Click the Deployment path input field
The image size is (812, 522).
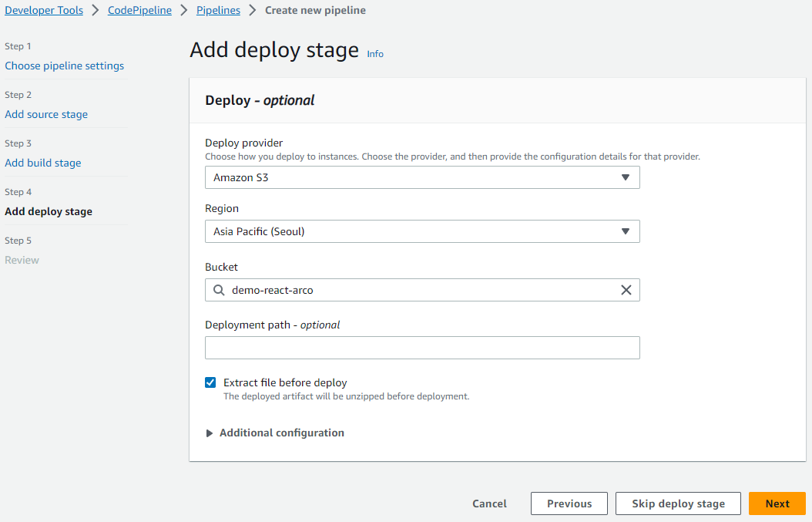point(423,348)
